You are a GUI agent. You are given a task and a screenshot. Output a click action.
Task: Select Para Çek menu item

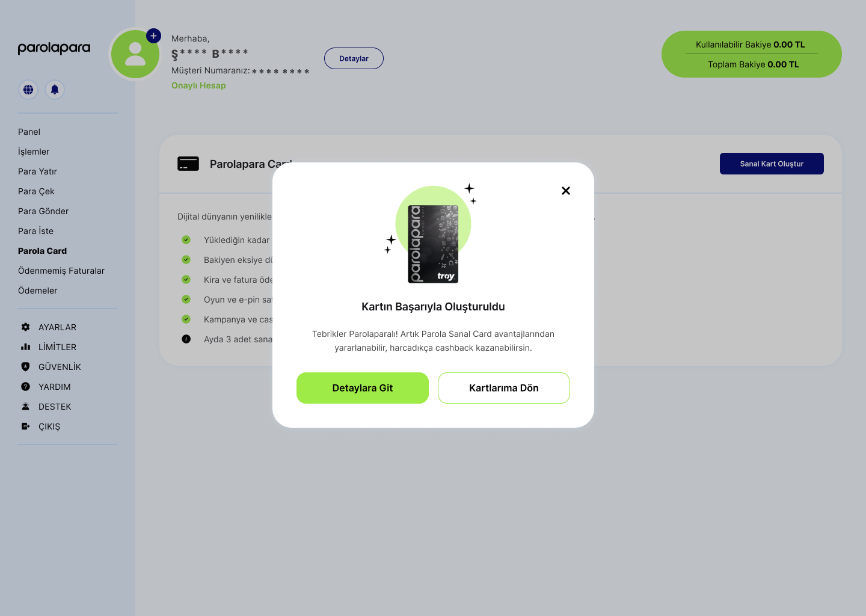[36, 191]
